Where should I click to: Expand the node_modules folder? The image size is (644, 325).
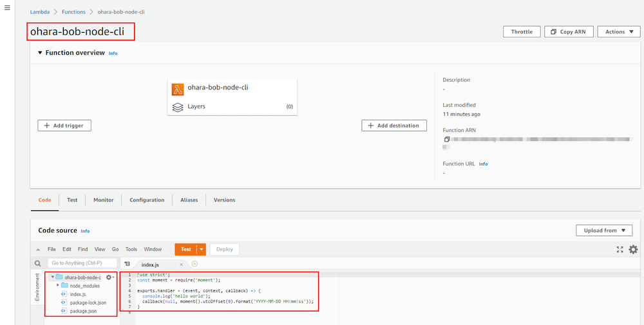[59, 285]
